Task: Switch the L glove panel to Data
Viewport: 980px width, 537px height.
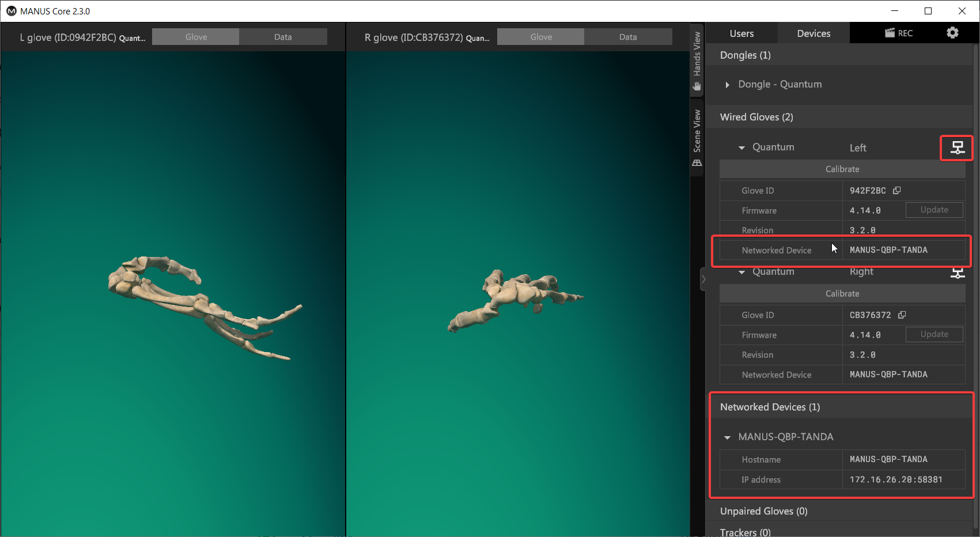Action: [x=283, y=37]
